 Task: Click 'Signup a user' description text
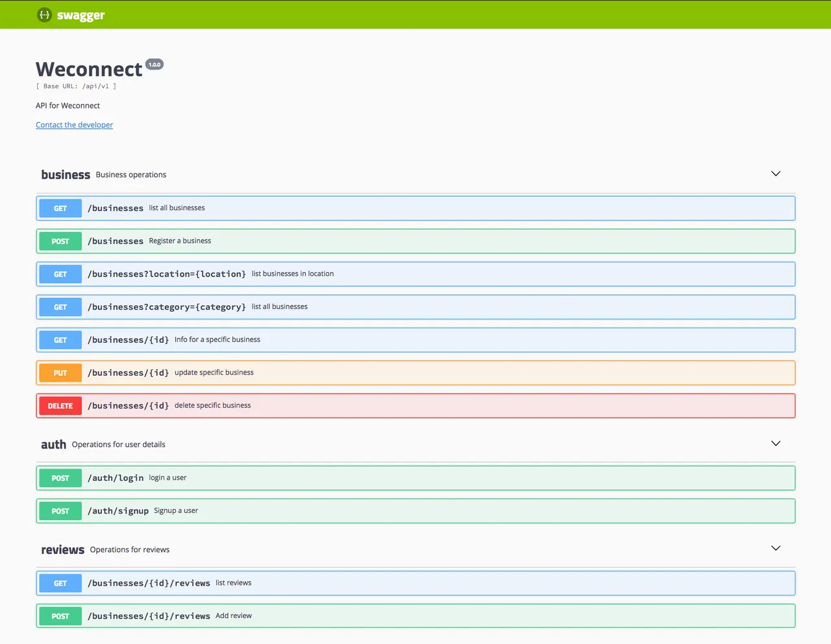tap(176, 511)
